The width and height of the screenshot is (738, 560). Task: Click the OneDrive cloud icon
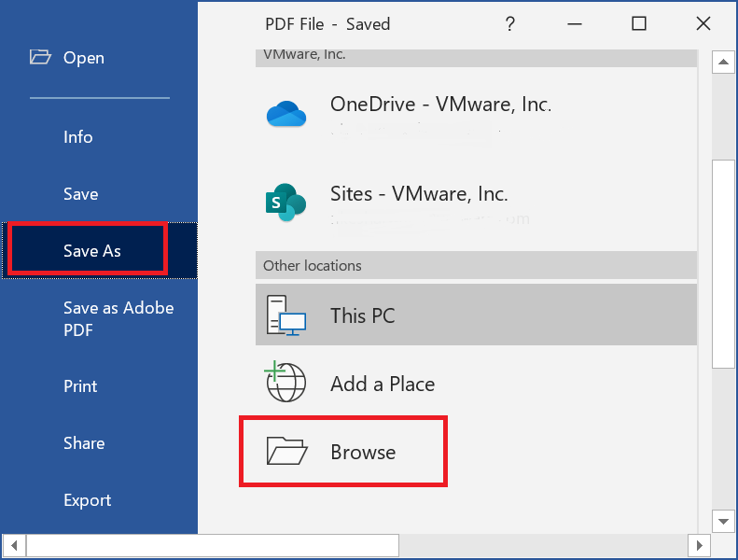pyautogui.click(x=286, y=114)
